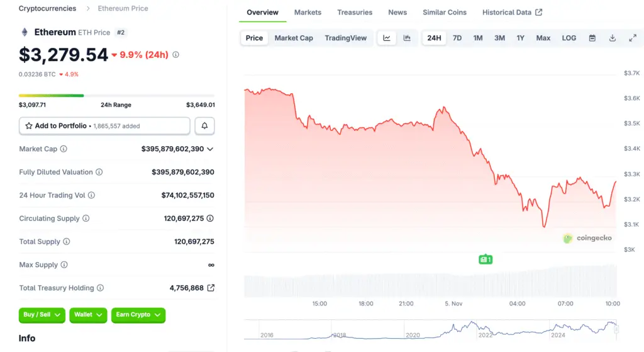
Task: Click the line chart view icon
Action: (x=387, y=38)
